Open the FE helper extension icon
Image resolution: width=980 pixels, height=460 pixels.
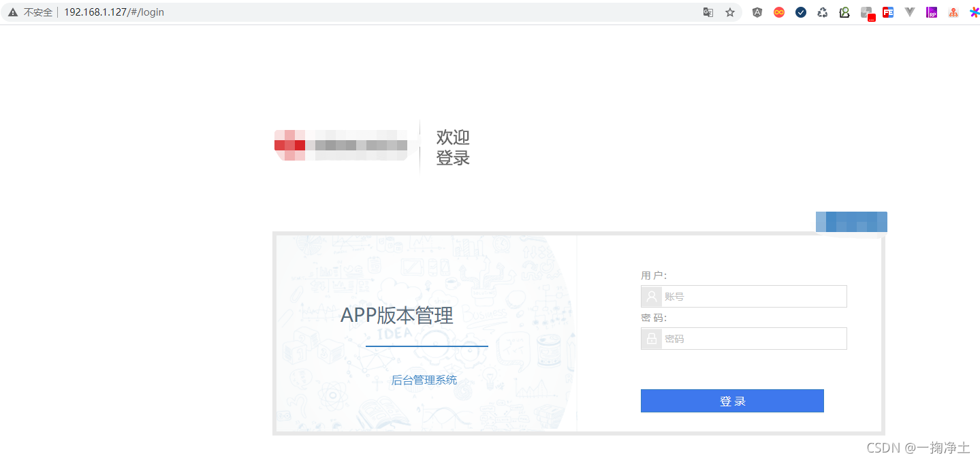pyautogui.click(x=888, y=12)
